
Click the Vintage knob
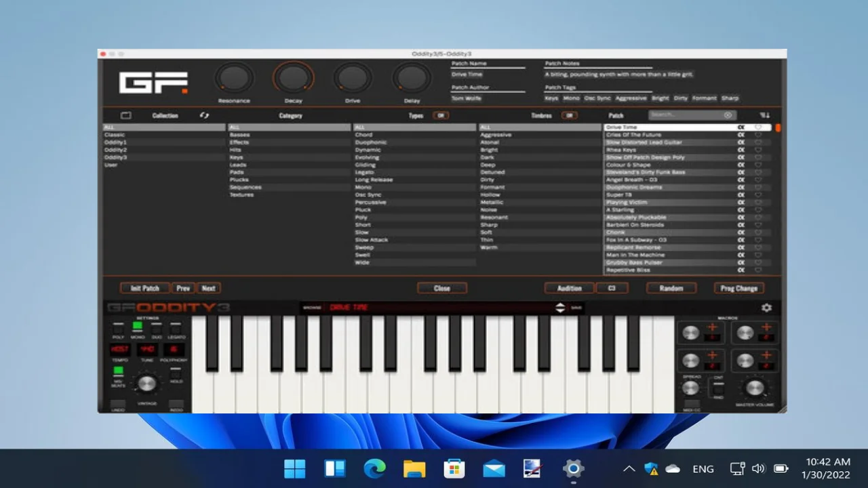tap(146, 384)
